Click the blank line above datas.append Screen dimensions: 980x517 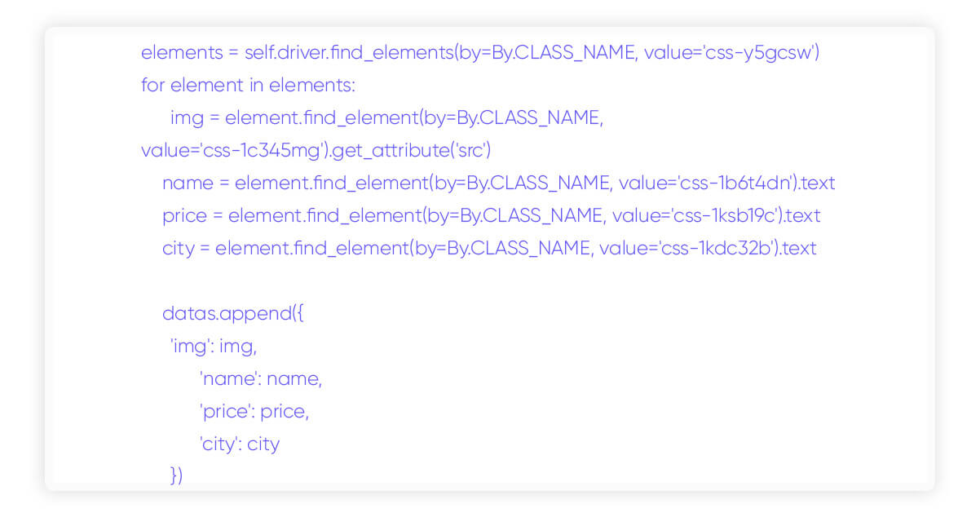click(x=489, y=281)
